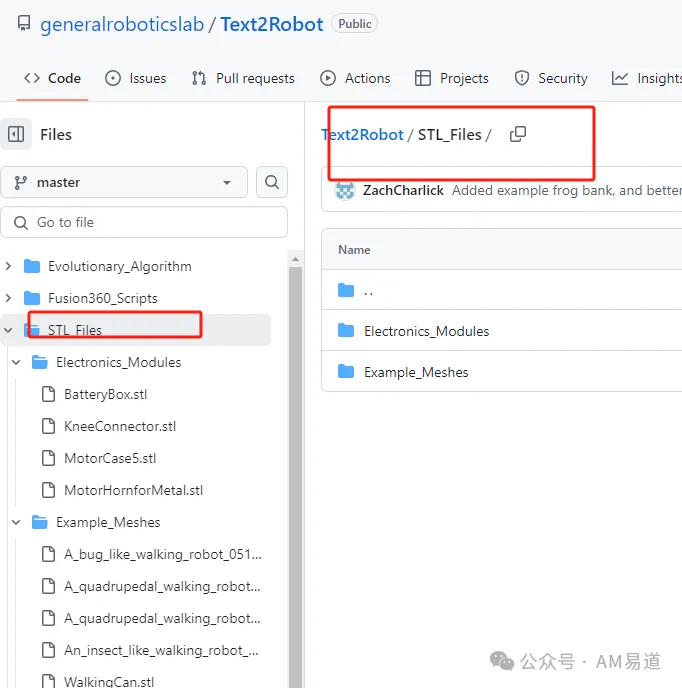This screenshot has height=688, width=682.
Task: Click the Insights graph icon
Action: click(x=620, y=78)
